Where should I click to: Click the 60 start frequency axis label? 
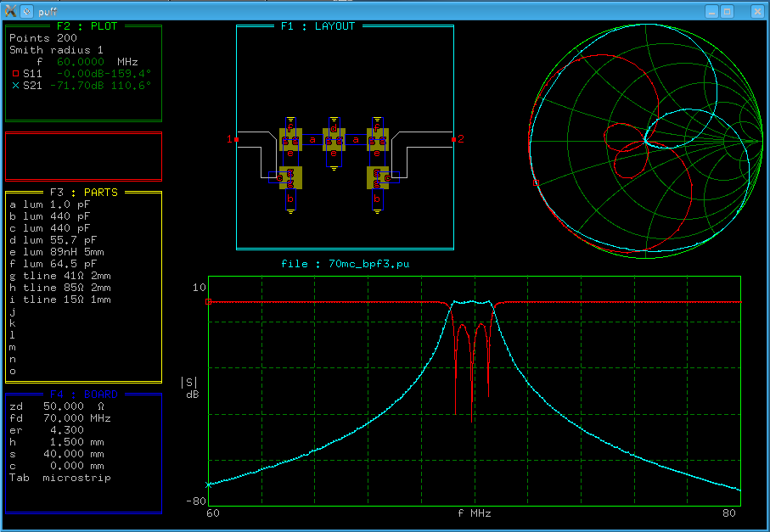click(x=212, y=513)
